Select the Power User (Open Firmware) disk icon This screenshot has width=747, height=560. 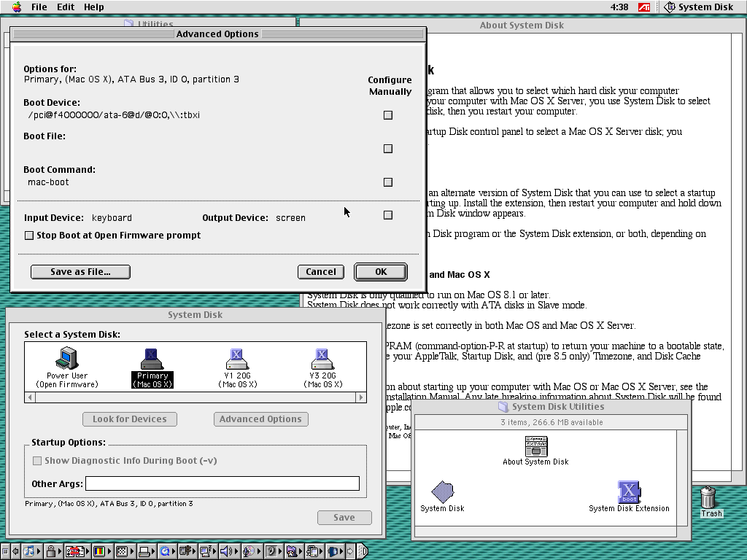(66, 367)
